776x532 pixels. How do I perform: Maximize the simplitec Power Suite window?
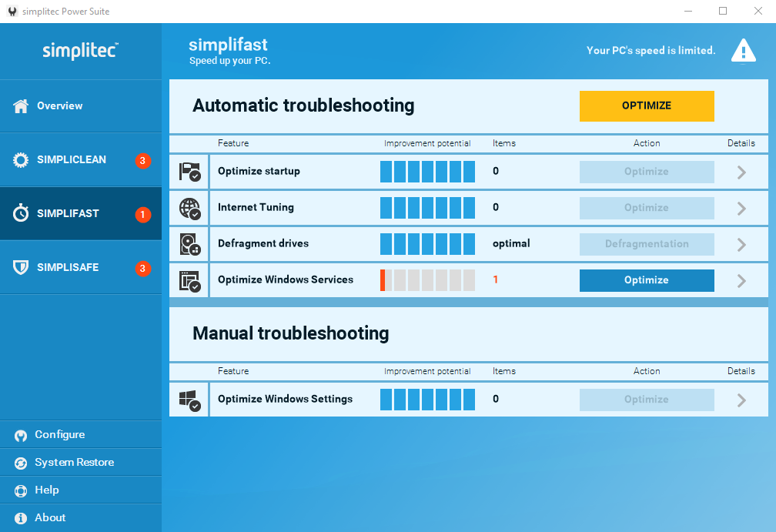click(x=723, y=11)
